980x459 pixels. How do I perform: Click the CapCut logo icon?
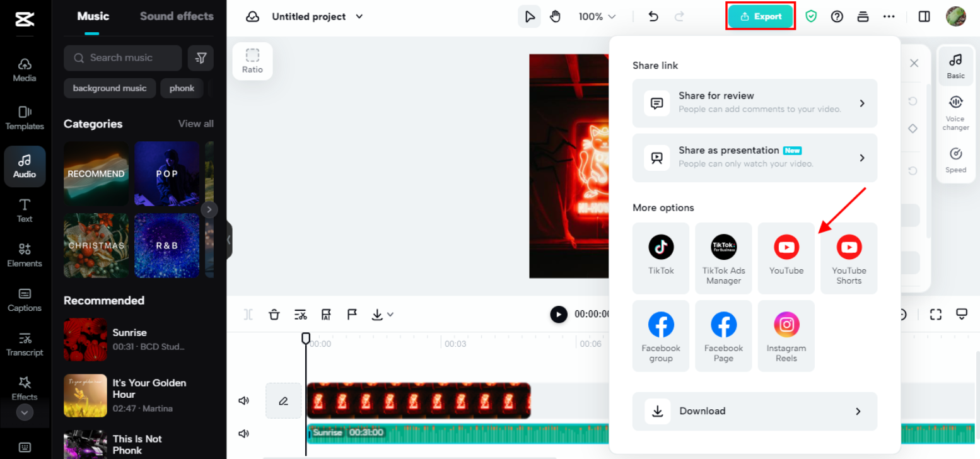(x=25, y=19)
